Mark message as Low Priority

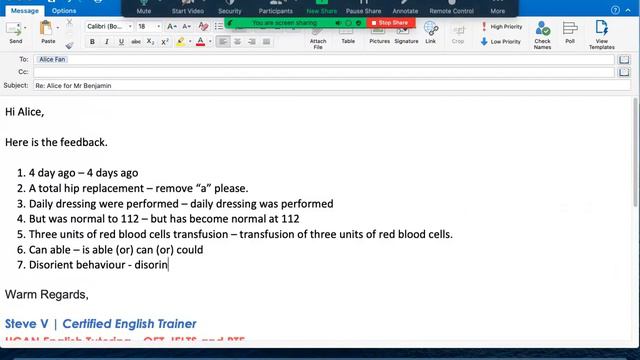(x=501, y=42)
